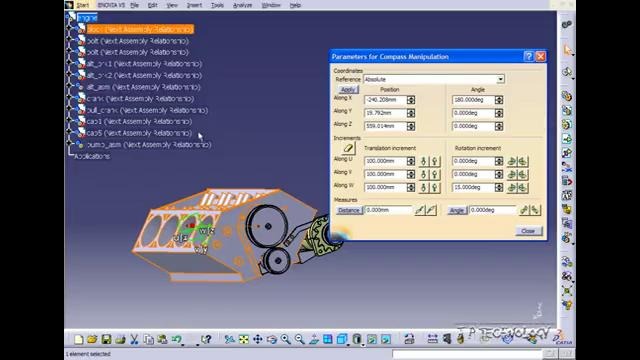The height and width of the screenshot is (360, 640).
Task: Click the Zoom In magnifier icon
Action: (285, 339)
